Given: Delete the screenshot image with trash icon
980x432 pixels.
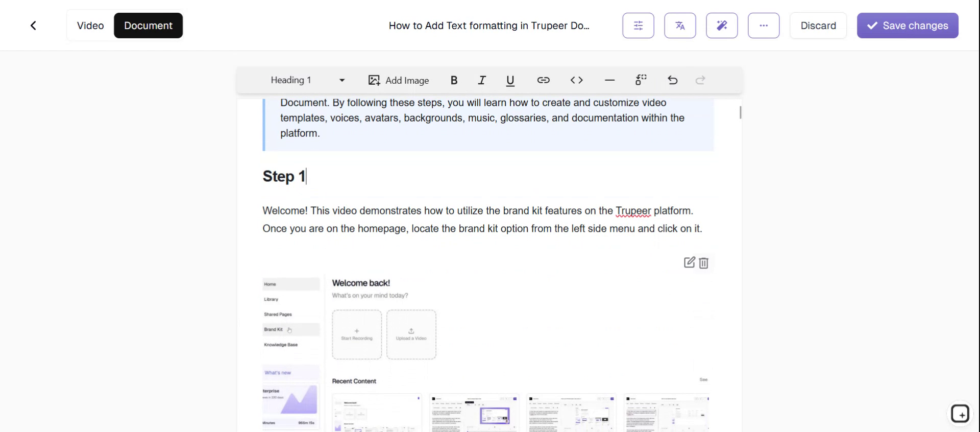Looking at the screenshot, I should (703, 263).
